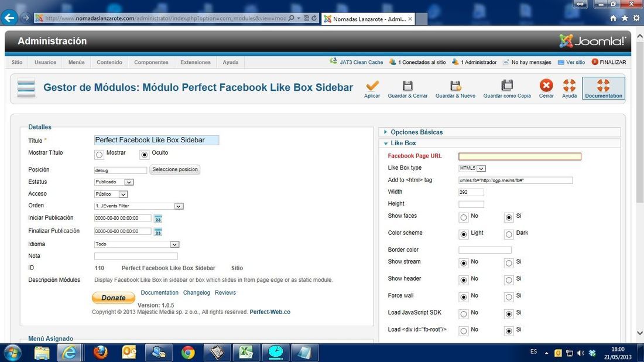Open Like Box type dropdown

point(472,168)
